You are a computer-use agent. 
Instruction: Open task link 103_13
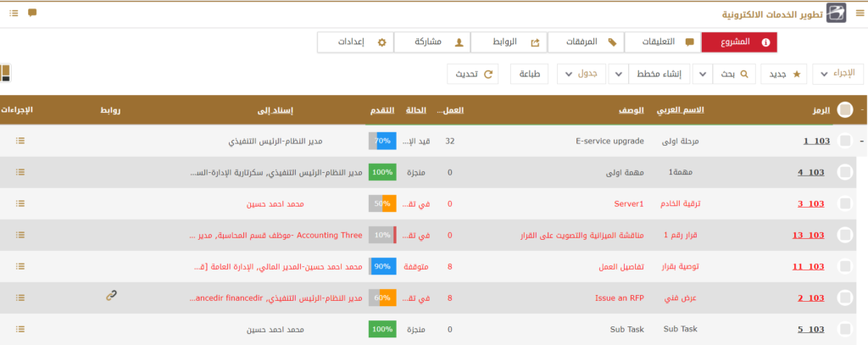coord(807,236)
